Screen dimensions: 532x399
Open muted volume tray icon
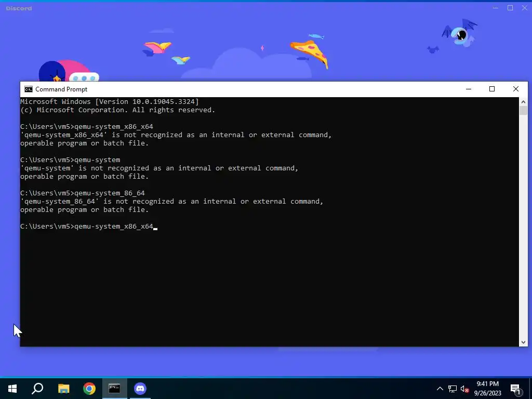tap(465, 389)
